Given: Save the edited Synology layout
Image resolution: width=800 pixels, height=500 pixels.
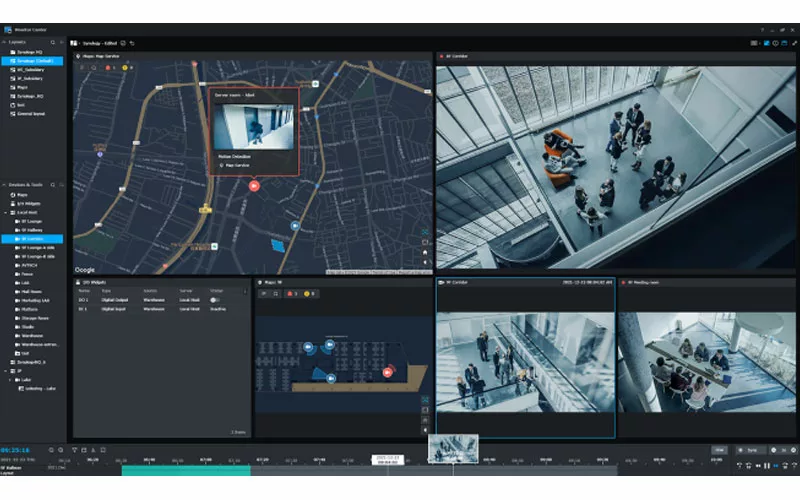Looking at the screenshot, I should pyautogui.click(x=123, y=43).
